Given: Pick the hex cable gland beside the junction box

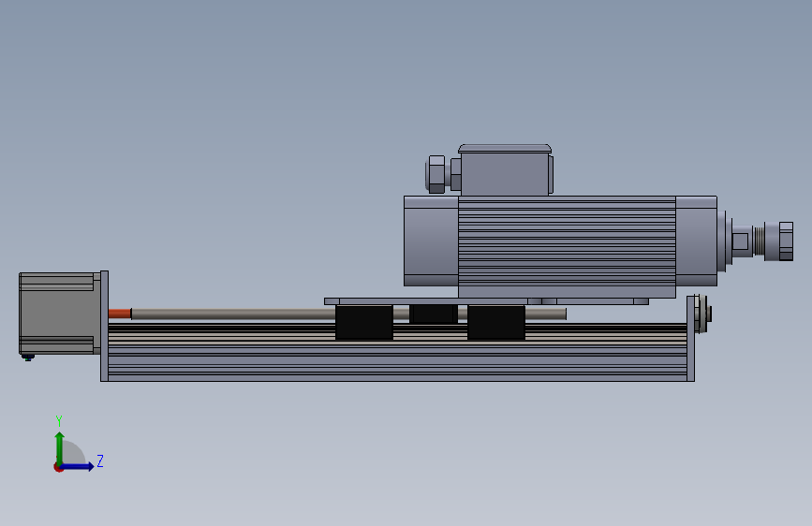Looking at the screenshot, I should pyautogui.click(x=436, y=174).
